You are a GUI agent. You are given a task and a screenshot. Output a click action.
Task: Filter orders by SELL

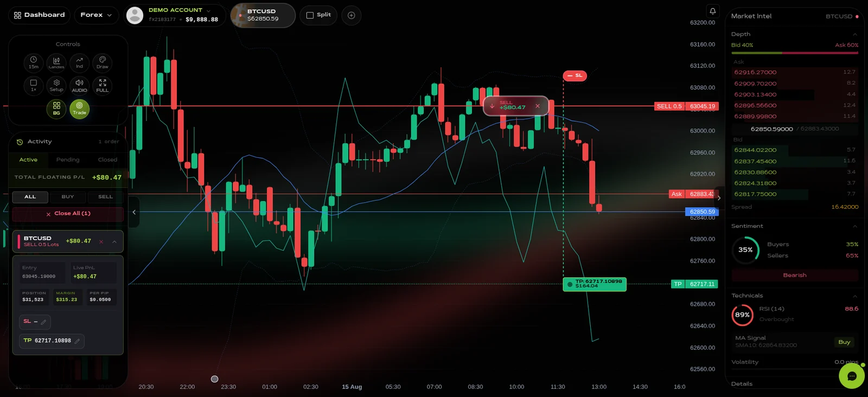(x=105, y=197)
